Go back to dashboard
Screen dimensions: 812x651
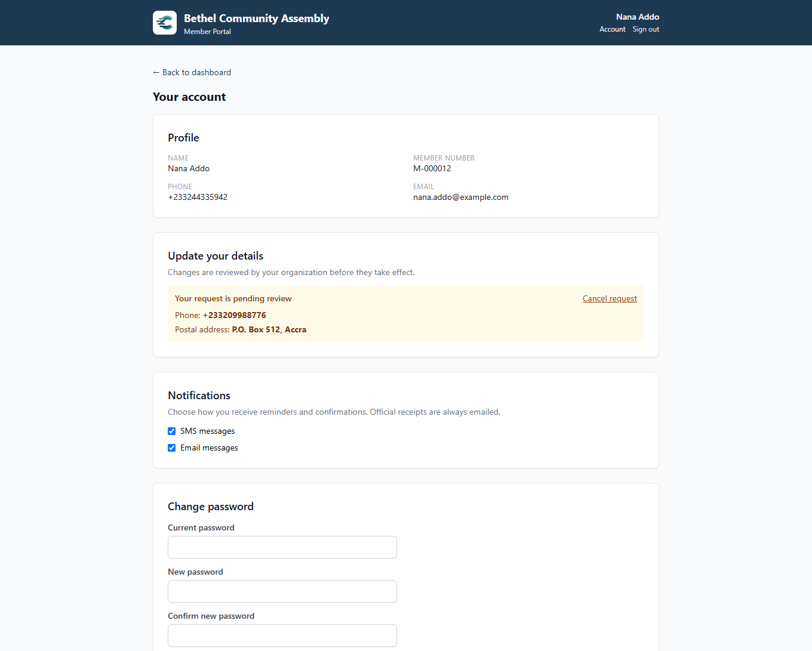point(192,72)
